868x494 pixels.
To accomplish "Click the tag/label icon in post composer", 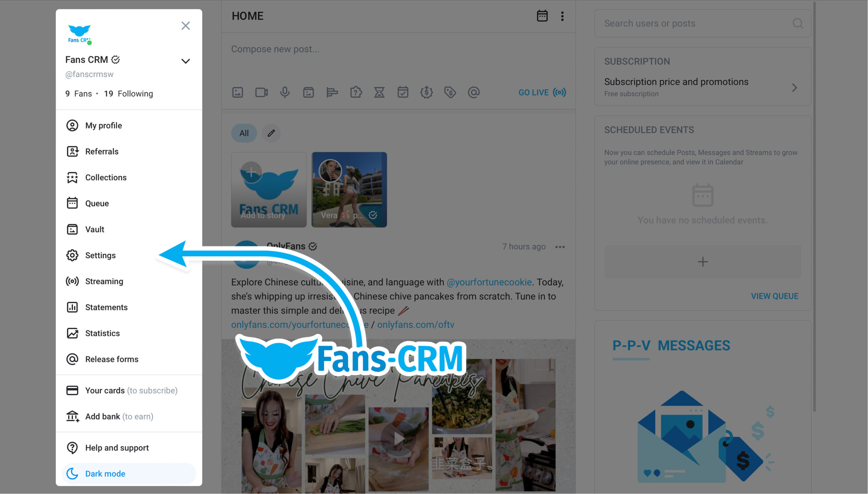I will point(450,92).
